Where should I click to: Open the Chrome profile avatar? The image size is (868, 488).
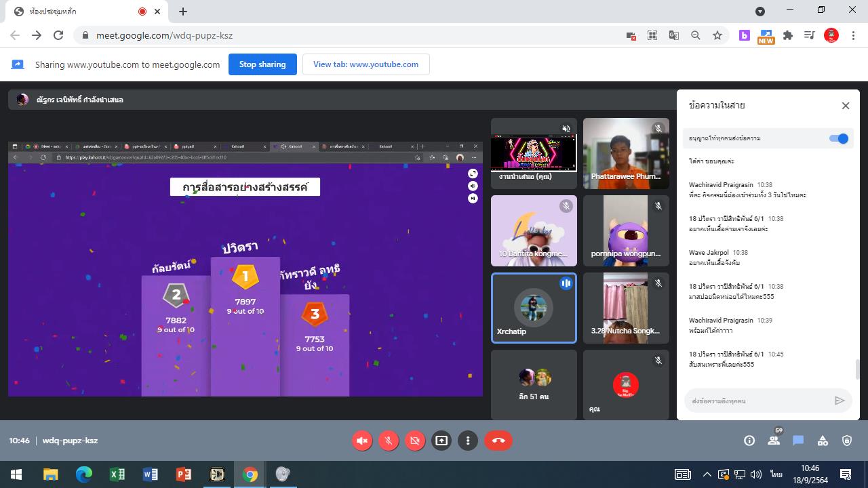click(831, 35)
